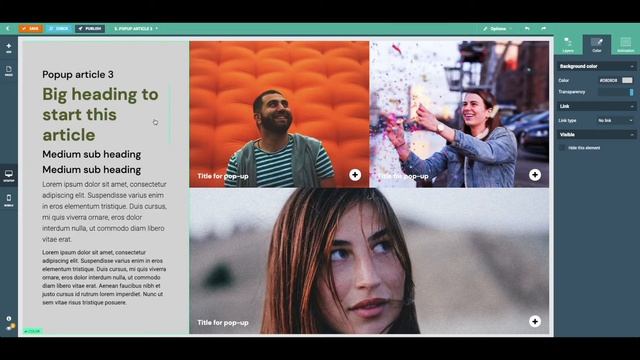Check the Hide this element checkbox
Viewport: 640px width, 360px height.
(x=562, y=148)
